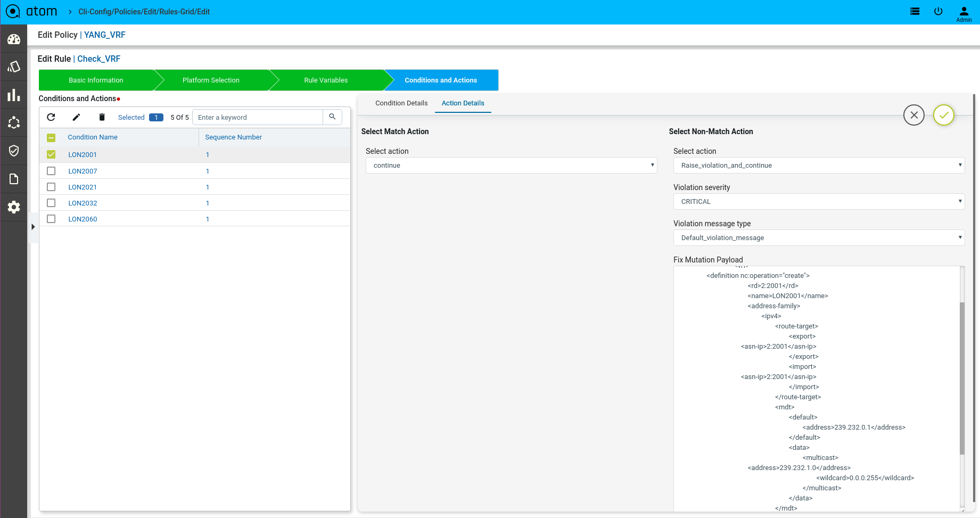Screen dimensions: 980x518
Task: Open the Violation message type dropdown
Action: (x=819, y=238)
